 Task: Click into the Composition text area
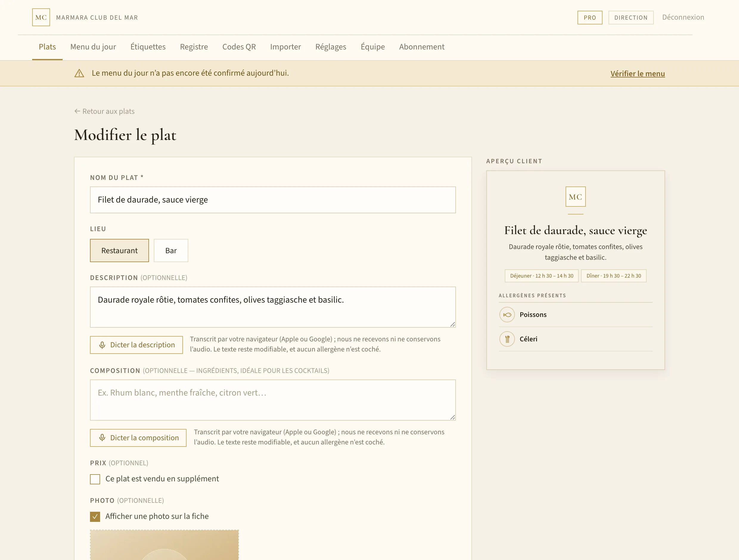tap(273, 400)
